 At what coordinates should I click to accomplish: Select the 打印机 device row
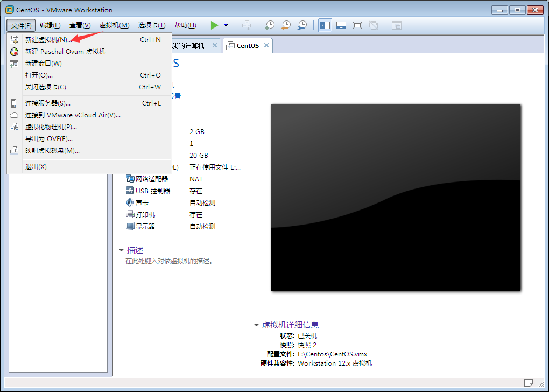click(x=184, y=215)
